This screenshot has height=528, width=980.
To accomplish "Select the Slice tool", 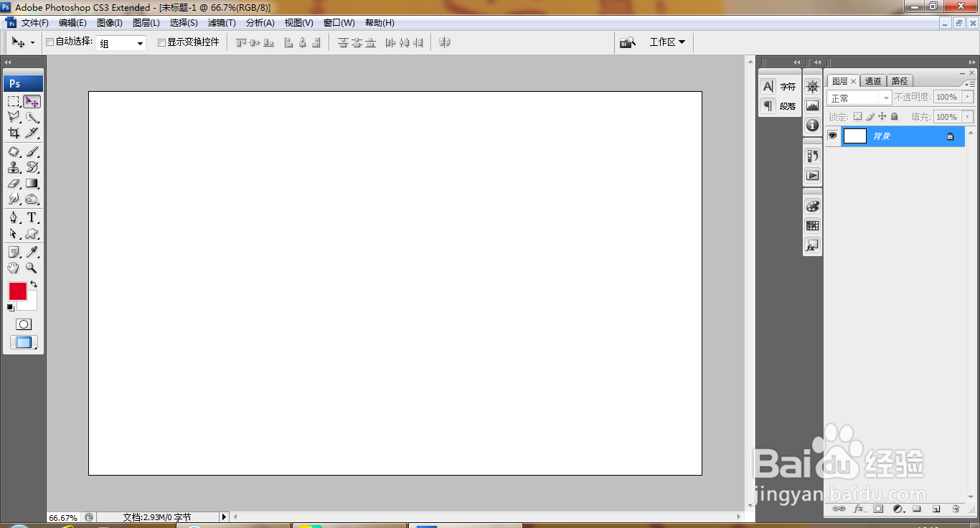I will click(x=32, y=133).
